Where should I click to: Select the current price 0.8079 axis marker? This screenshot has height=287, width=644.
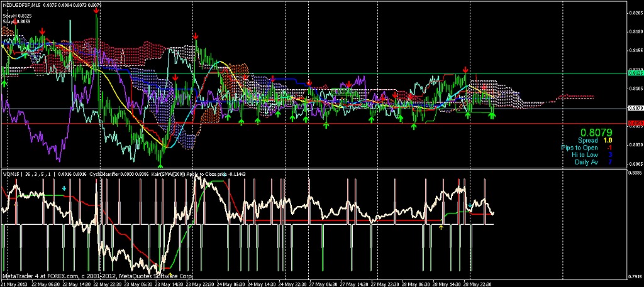click(x=635, y=108)
